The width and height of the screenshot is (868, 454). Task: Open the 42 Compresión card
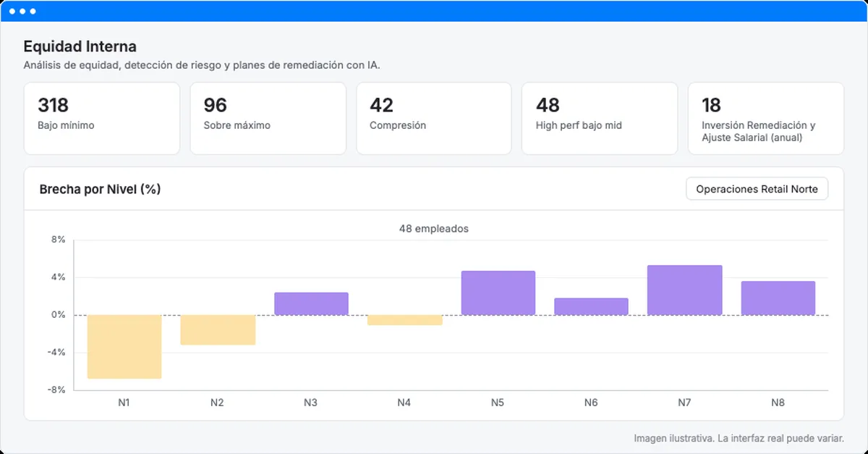tap(434, 118)
